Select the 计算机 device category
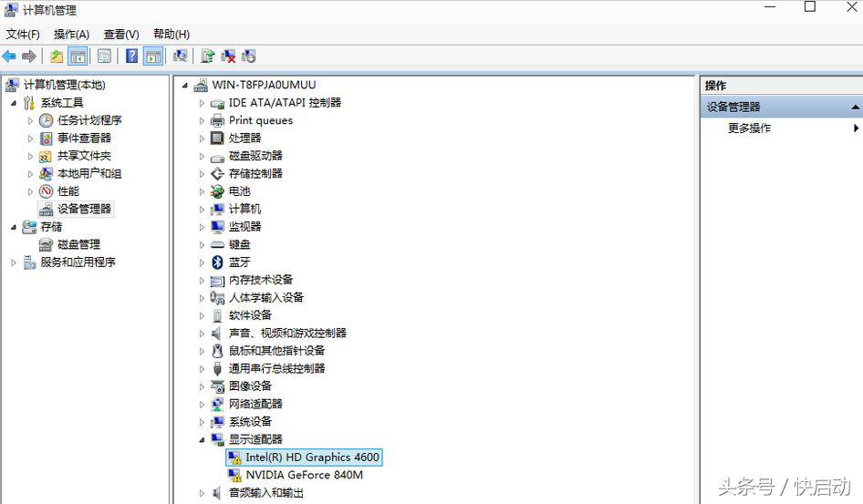 click(x=244, y=209)
